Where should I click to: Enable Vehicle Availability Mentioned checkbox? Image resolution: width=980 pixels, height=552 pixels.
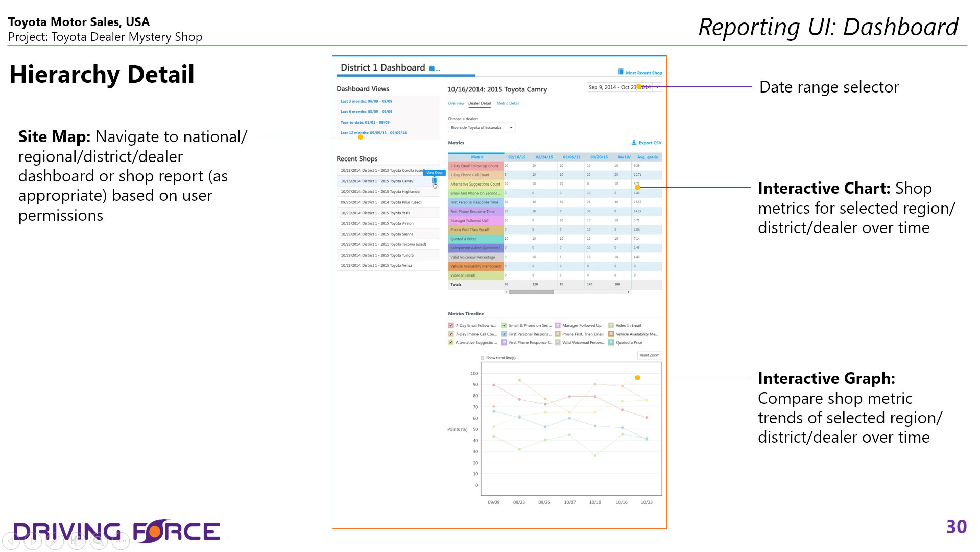click(611, 334)
